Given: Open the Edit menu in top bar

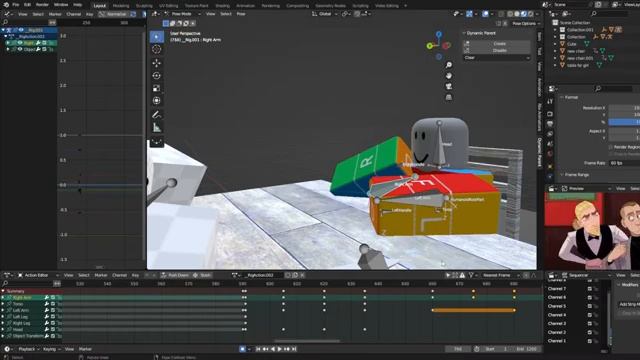Looking at the screenshot, I should click(27, 5).
